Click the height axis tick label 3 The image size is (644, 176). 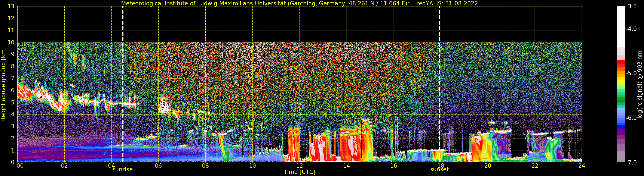coord(13,126)
